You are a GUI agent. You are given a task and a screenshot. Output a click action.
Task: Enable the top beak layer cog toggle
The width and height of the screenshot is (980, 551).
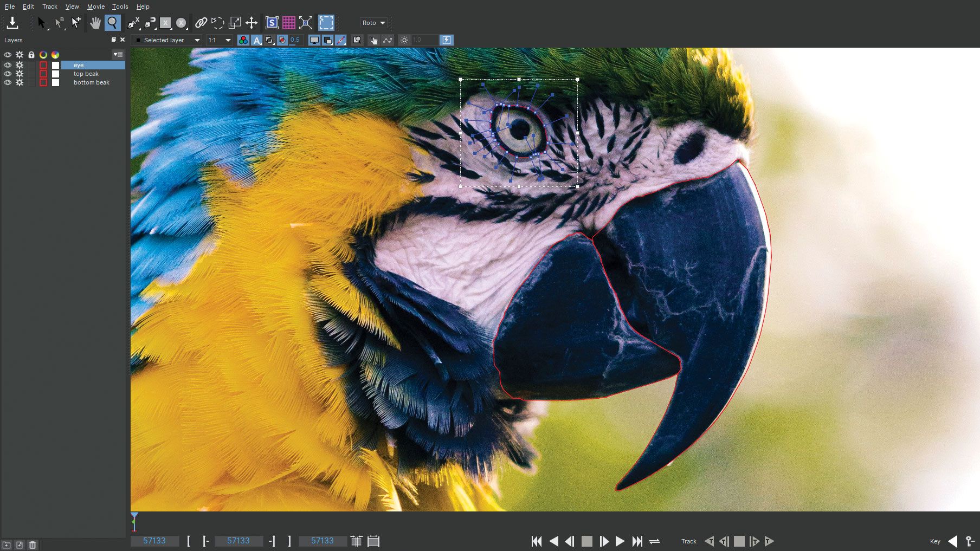[20, 74]
